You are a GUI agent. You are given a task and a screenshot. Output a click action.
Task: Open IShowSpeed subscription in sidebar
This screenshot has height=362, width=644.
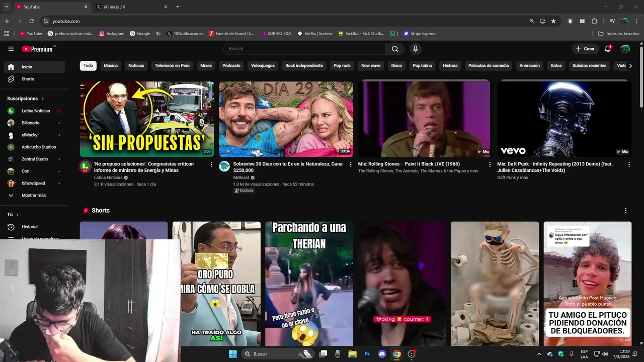click(34, 183)
